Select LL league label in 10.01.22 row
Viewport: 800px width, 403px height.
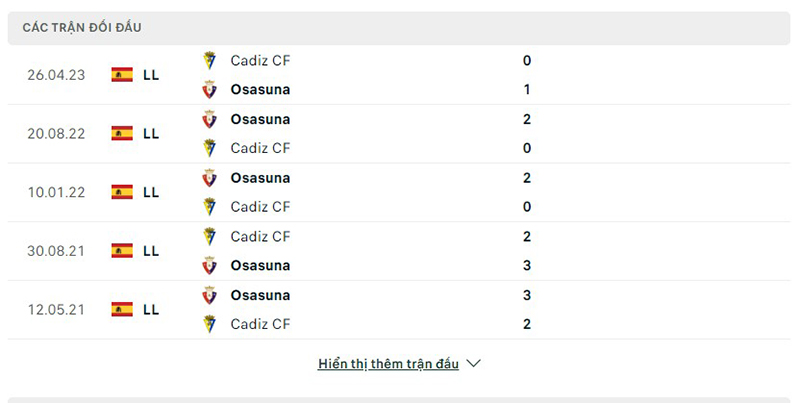(x=151, y=192)
